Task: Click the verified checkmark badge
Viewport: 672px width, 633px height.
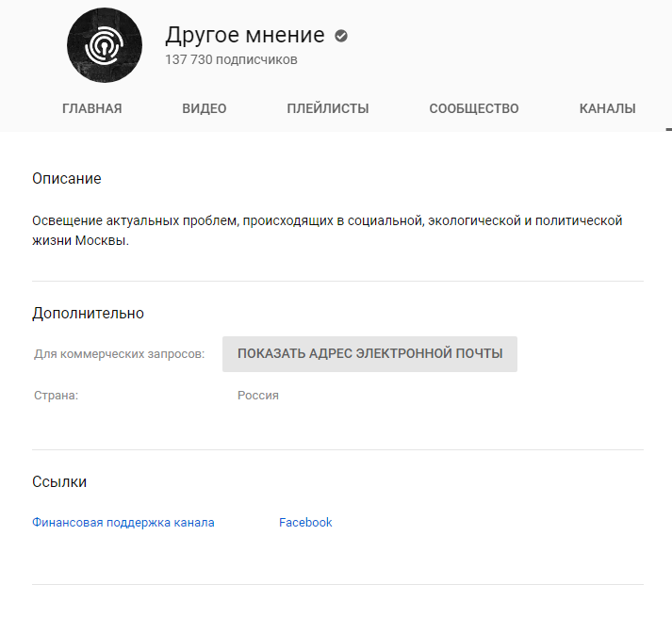Action: 341,36
